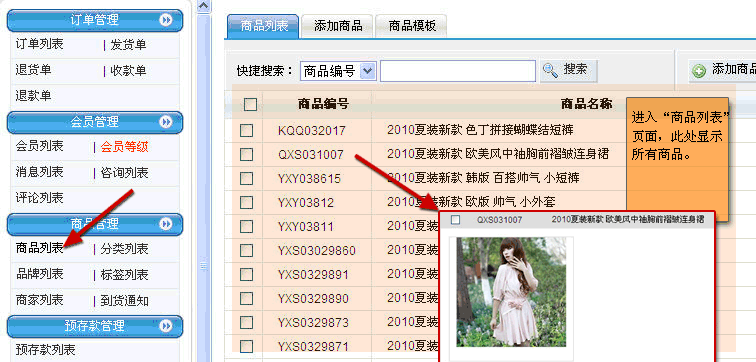The width and height of the screenshot is (756, 362).
Task: Sort by 商品编号 column header
Action: coord(323,104)
